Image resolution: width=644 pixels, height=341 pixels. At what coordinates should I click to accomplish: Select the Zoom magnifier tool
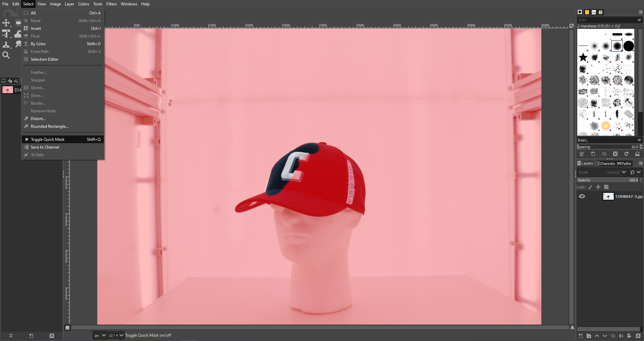pos(6,55)
